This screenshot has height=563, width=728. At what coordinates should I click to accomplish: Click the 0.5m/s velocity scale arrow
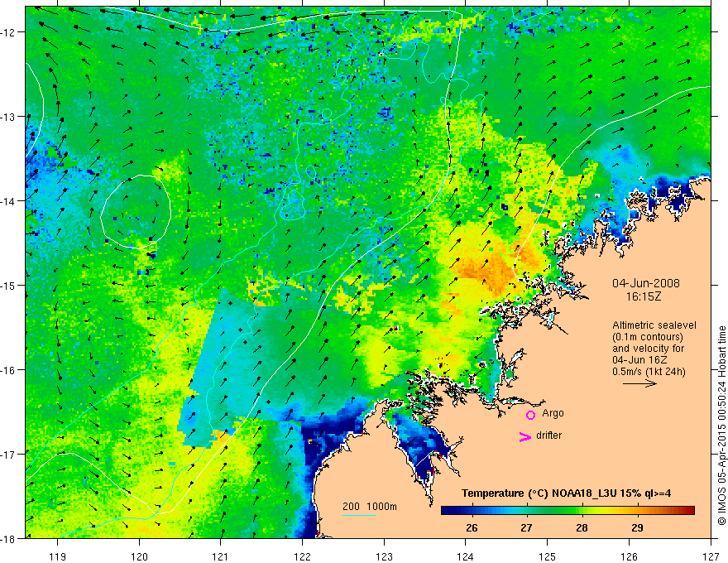[x=639, y=383]
